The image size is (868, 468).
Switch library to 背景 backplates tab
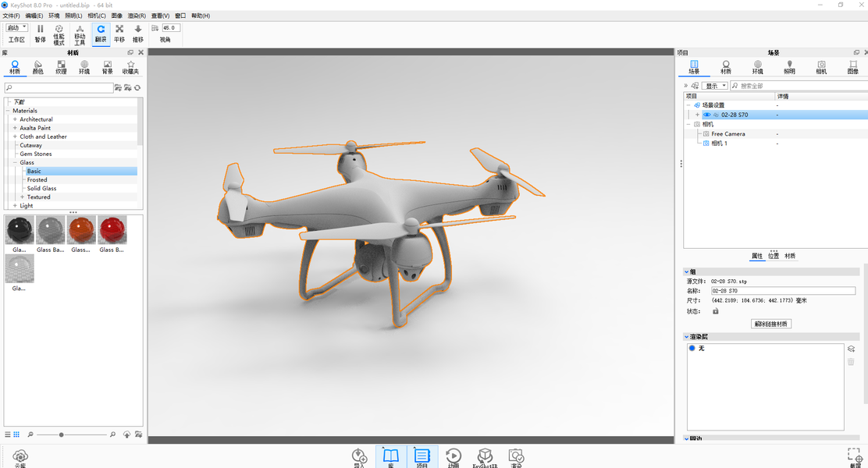click(x=108, y=68)
